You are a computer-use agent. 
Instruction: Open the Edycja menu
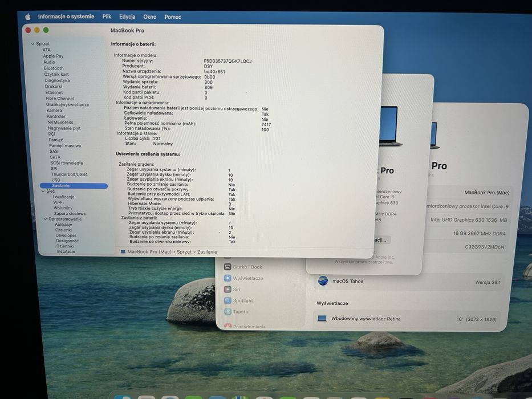coord(127,17)
